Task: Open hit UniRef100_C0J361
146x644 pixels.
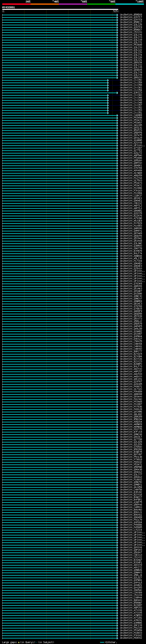Action: tap(131, 87)
